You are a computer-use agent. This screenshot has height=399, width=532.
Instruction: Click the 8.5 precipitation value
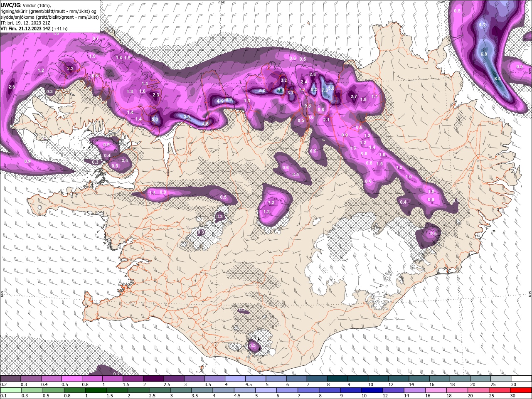point(314,90)
